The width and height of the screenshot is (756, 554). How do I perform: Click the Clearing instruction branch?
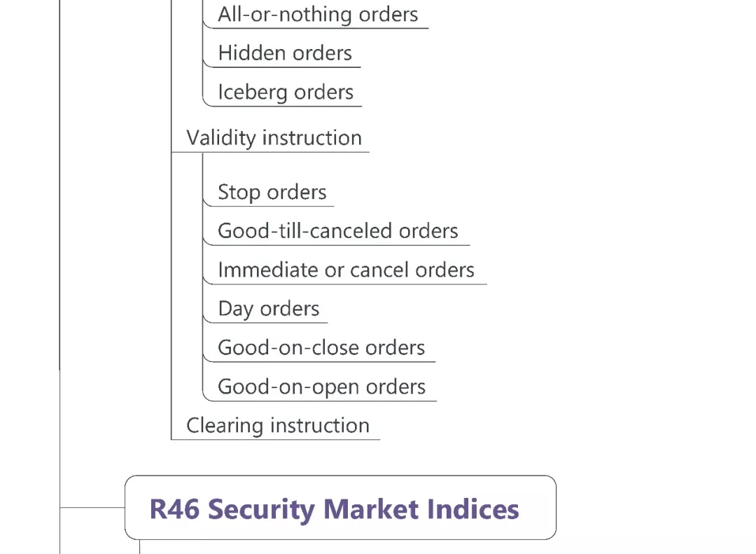click(278, 426)
